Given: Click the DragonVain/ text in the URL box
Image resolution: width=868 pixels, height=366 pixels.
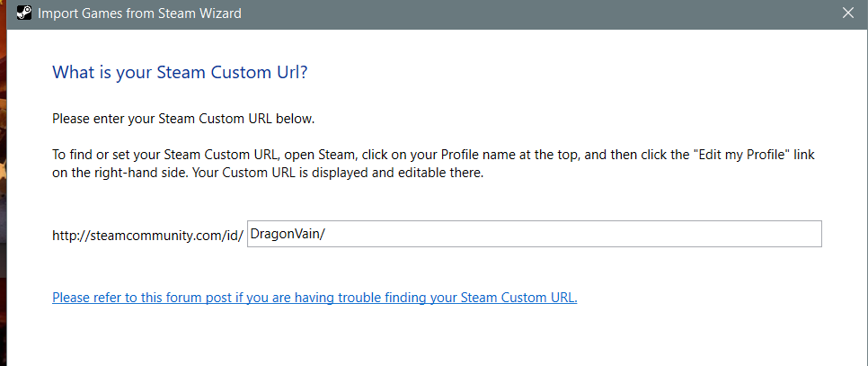Looking at the screenshot, I should (x=288, y=234).
